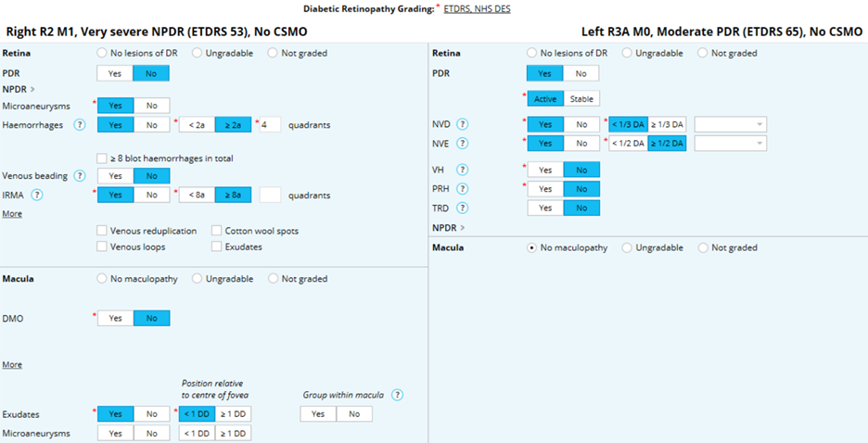Image resolution: width=868 pixels, height=443 pixels.
Task: Click help icon beside Venous beading
Action: click(80, 175)
